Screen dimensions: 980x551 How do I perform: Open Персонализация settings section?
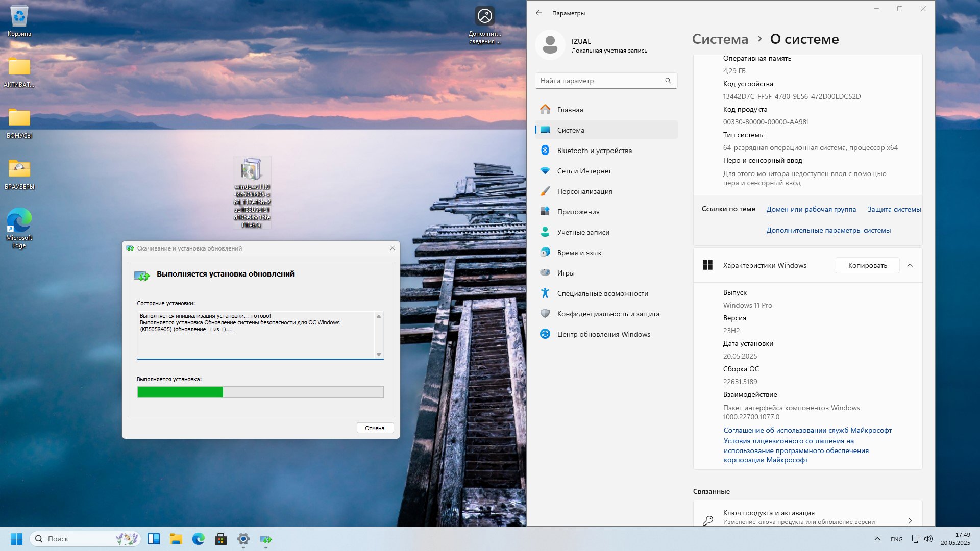(584, 191)
